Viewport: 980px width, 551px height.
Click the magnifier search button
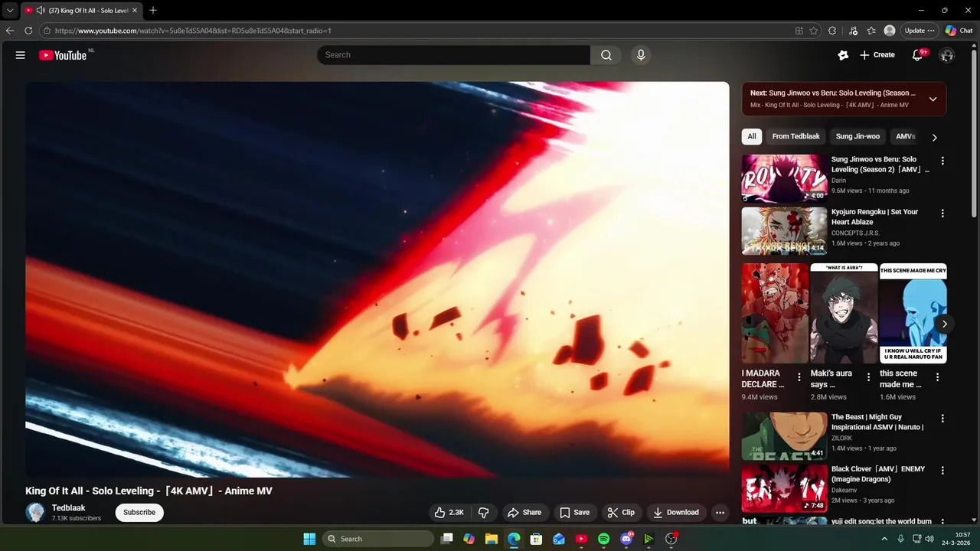tap(606, 55)
